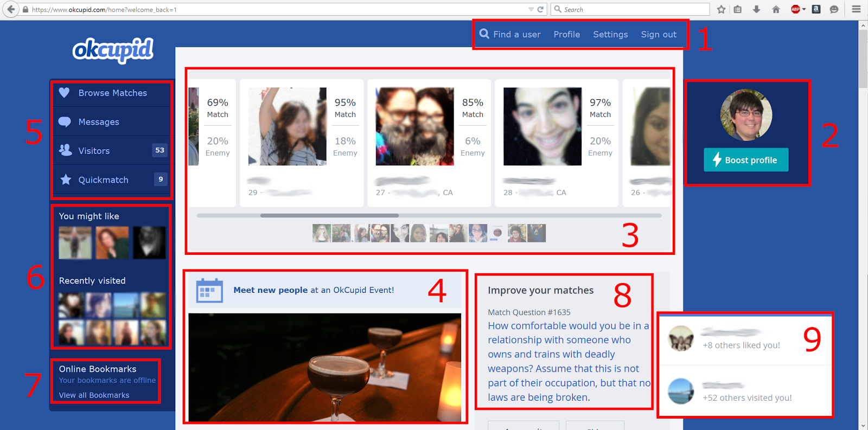
Task: Click the people icon for Visitors
Action: coord(65,150)
